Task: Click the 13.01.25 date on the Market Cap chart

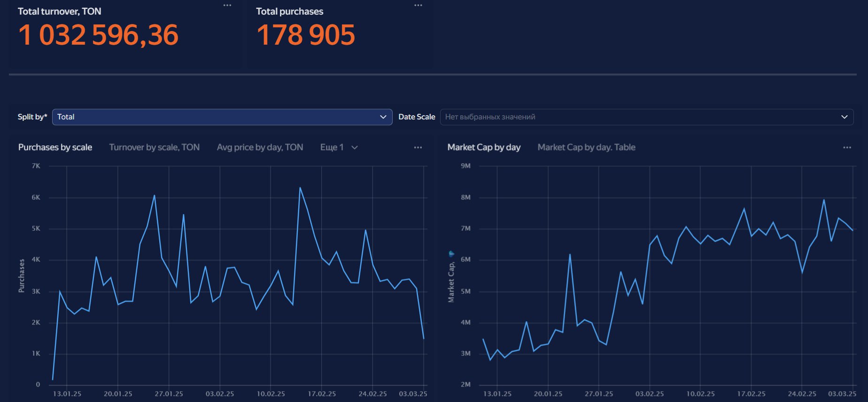Action: (497, 394)
